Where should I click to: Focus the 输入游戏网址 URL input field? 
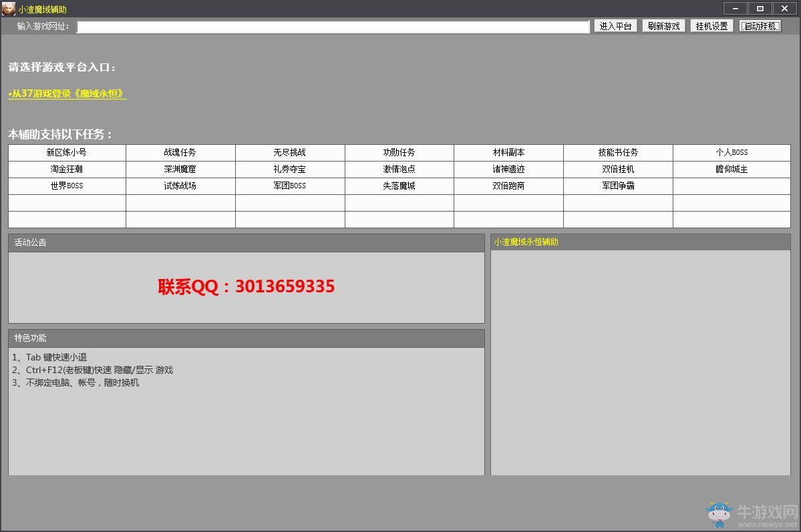(333, 27)
